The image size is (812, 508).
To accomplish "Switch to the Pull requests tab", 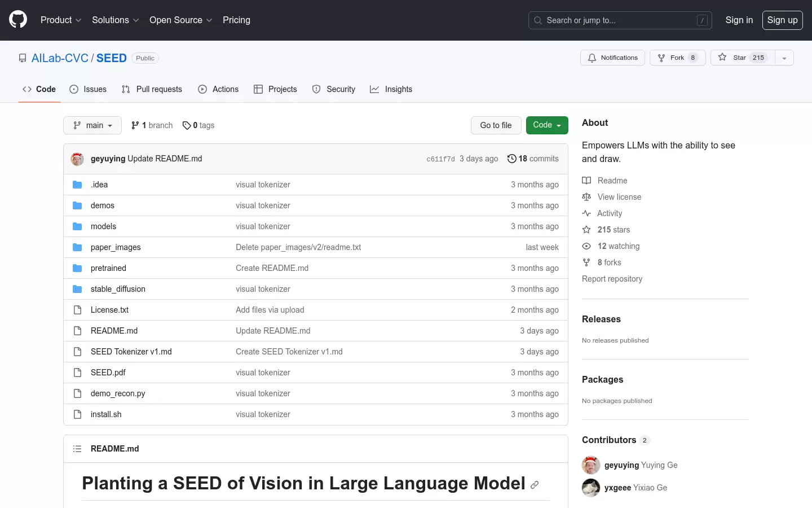I will [152, 89].
